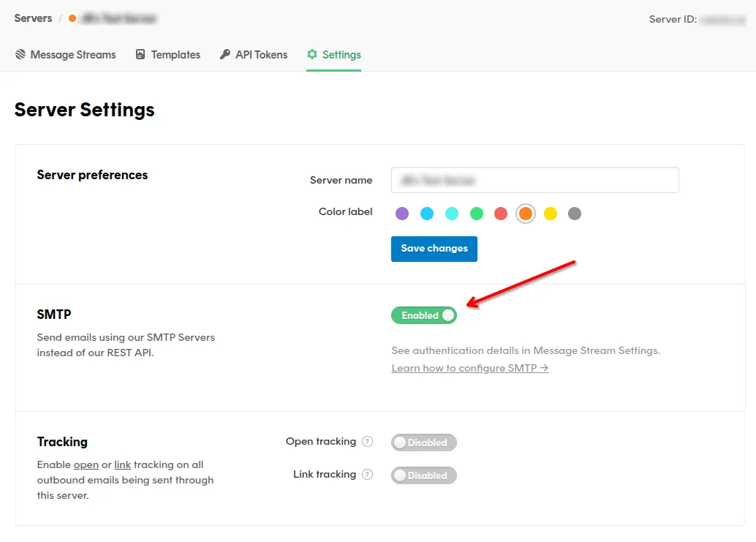
Task: Click the Save changes button
Action: (x=434, y=249)
